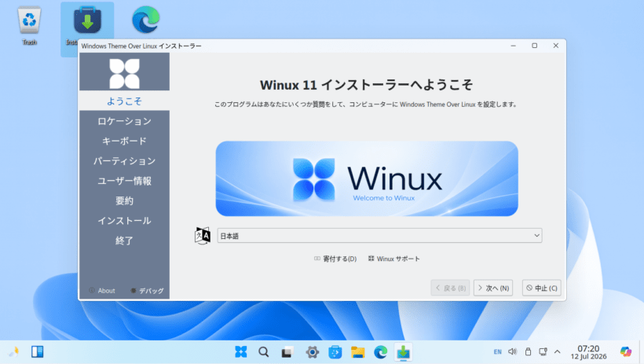Select 終了 step in sidebar
This screenshot has width=644, height=364.
(x=124, y=241)
